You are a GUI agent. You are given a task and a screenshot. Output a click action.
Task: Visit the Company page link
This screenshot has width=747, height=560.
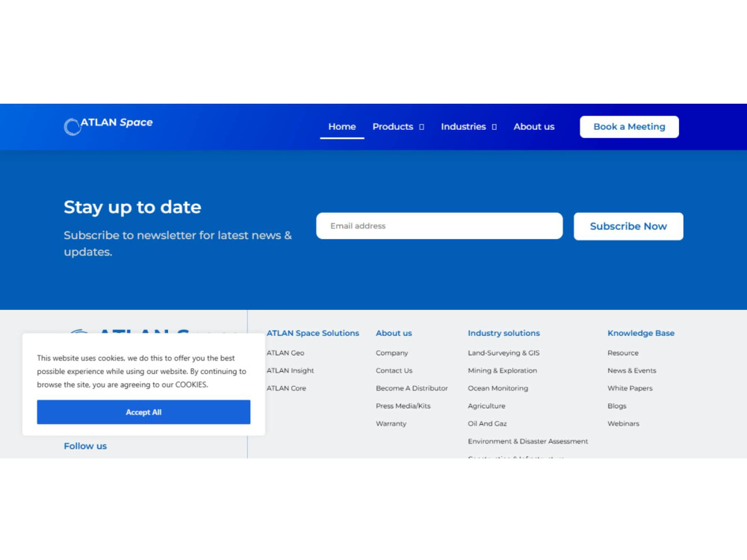point(391,353)
